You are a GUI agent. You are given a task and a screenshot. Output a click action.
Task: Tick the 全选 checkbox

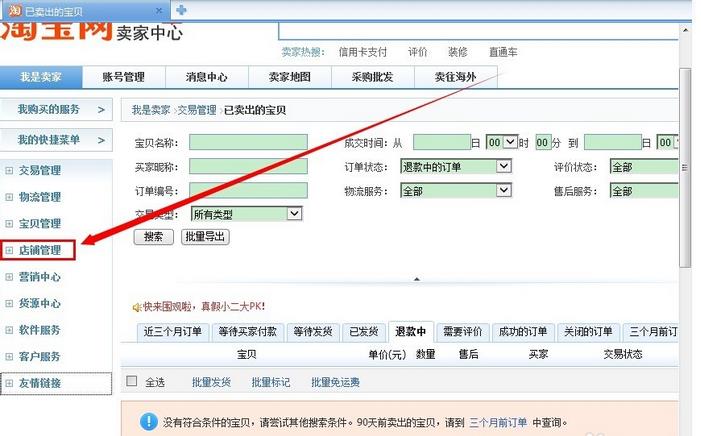click(131, 381)
